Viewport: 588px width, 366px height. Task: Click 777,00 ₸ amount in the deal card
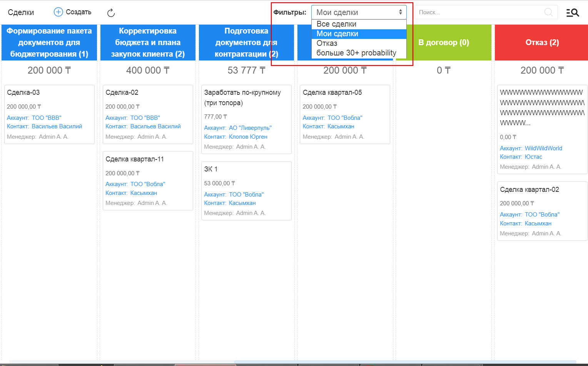(215, 117)
